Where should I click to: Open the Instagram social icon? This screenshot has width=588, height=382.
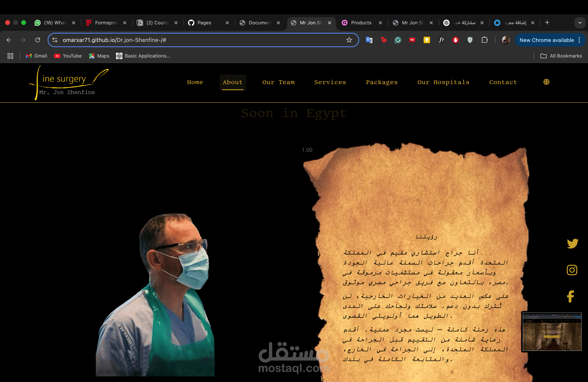(572, 270)
